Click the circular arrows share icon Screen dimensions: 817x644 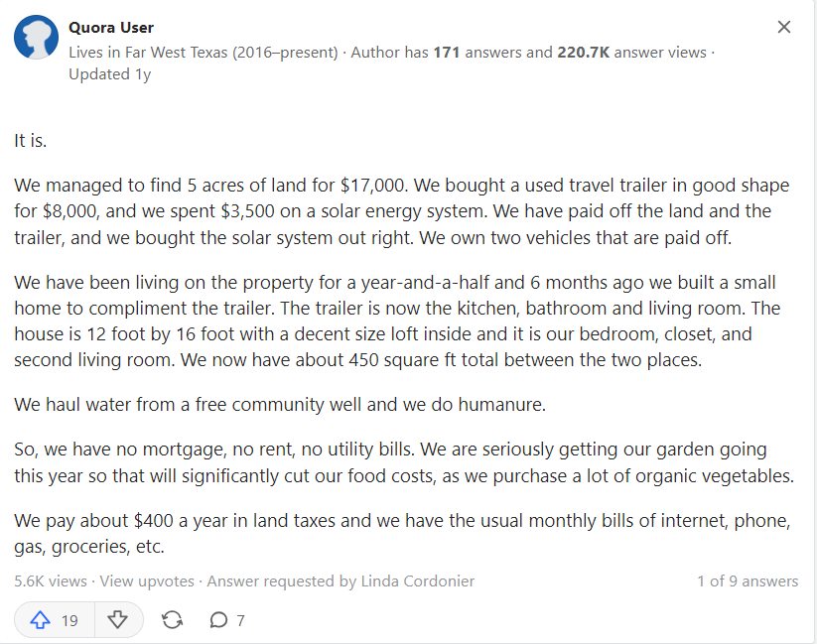[172, 620]
